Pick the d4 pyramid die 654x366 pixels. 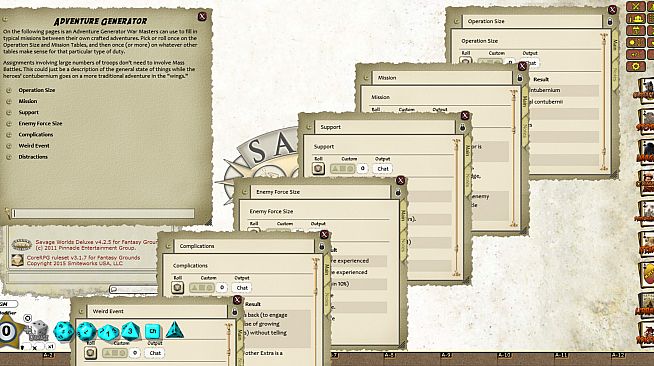(x=174, y=330)
